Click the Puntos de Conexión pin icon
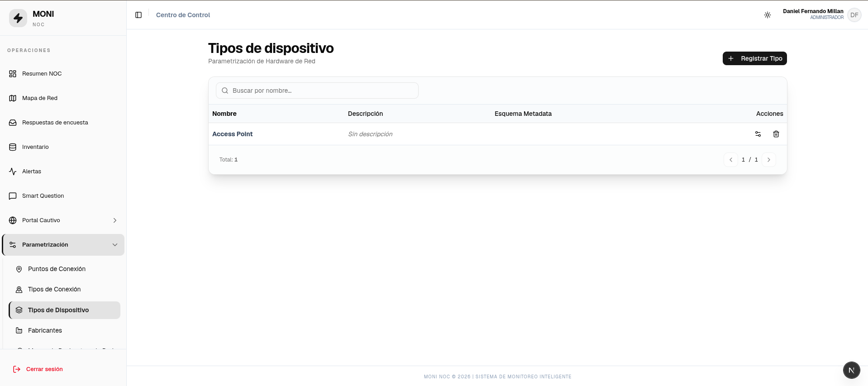Screen dimensions: 868x386 pyautogui.click(x=19, y=269)
